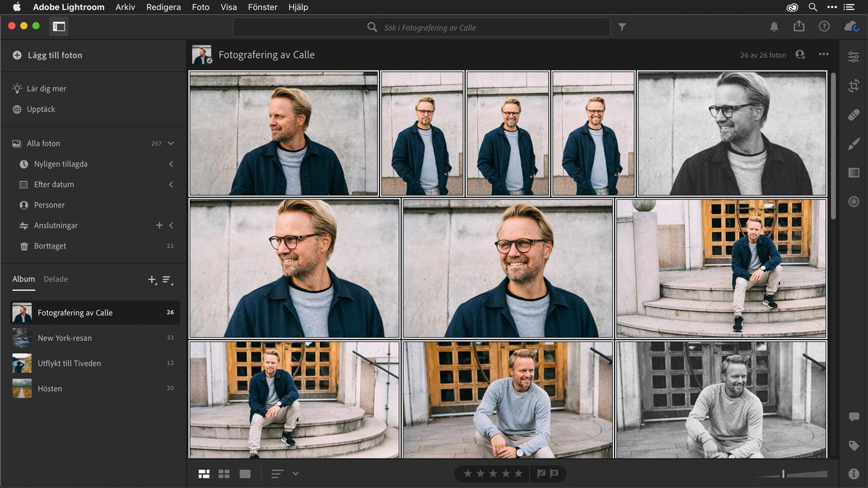Set a three-star rating

492,474
